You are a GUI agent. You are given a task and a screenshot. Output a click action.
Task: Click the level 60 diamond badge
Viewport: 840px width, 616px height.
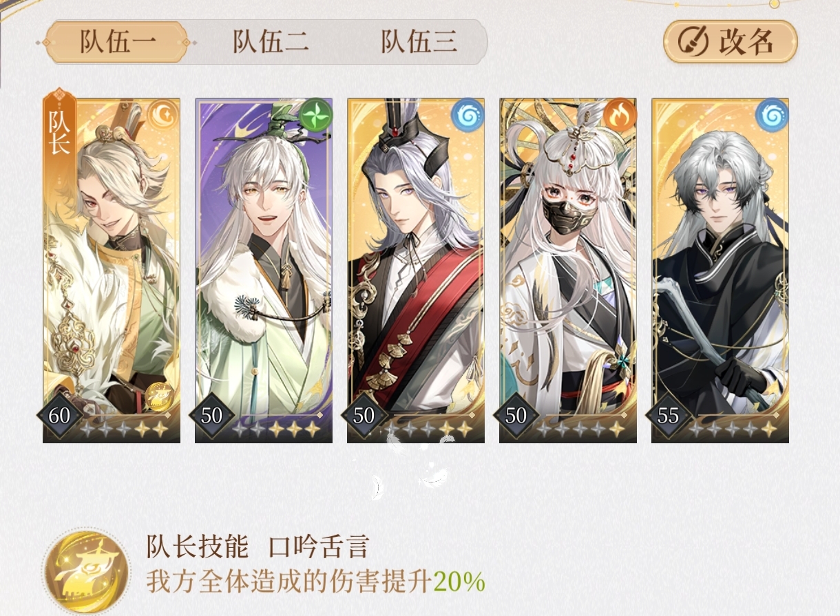(60, 416)
